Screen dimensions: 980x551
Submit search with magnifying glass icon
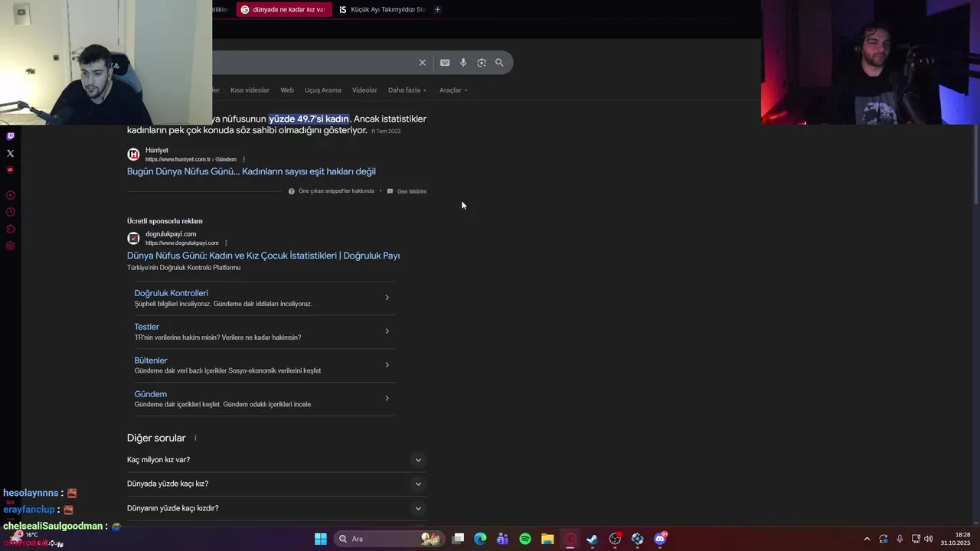click(499, 63)
